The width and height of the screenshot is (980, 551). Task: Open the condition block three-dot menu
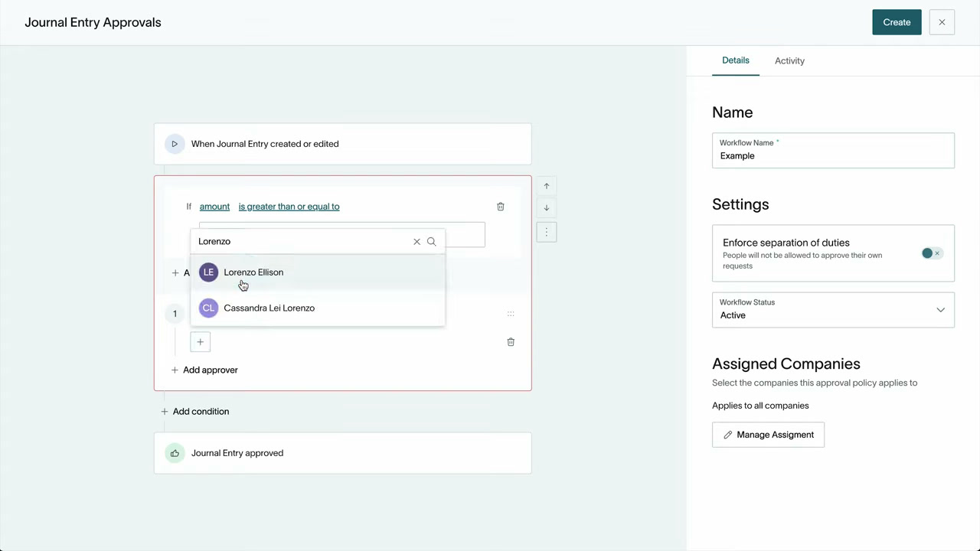547,232
